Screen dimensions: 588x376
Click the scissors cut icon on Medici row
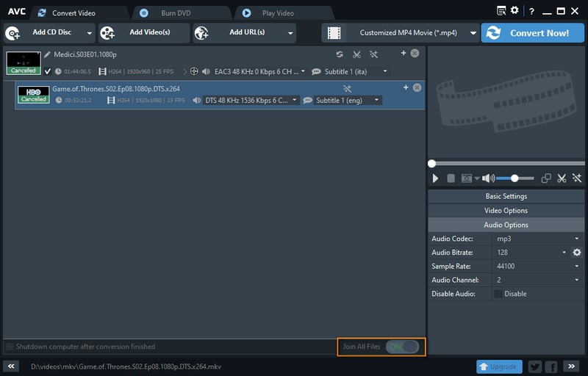pos(356,54)
